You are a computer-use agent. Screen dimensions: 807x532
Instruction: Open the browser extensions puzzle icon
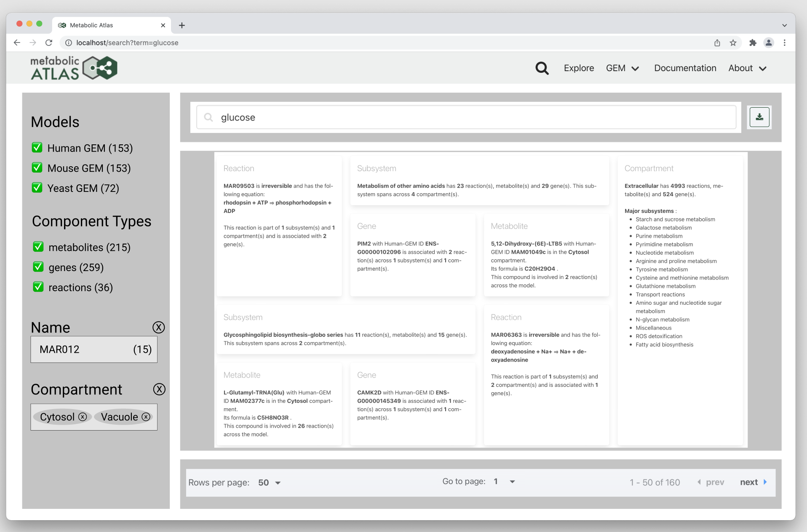coord(753,43)
